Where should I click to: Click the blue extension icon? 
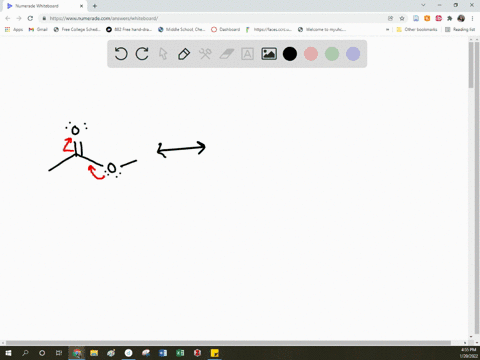pos(416,18)
